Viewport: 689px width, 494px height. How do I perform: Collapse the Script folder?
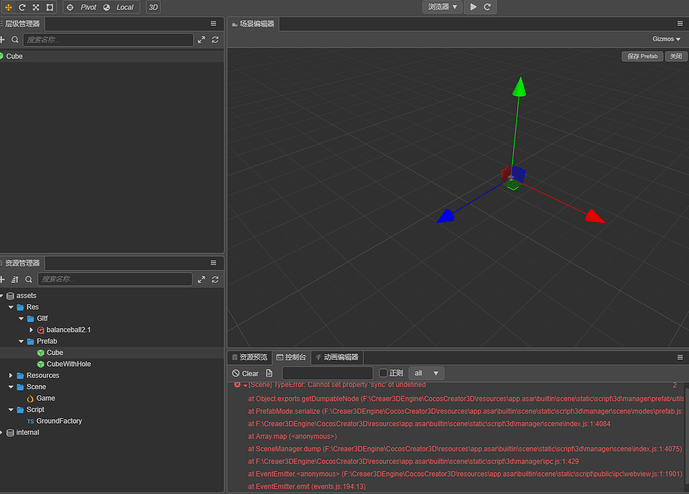(x=11, y=410)
